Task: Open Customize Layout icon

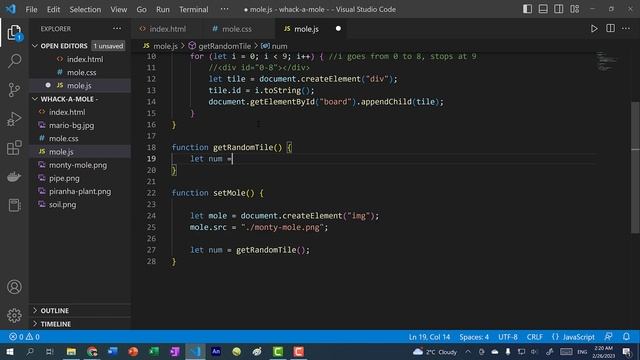Action: [575, 9]
